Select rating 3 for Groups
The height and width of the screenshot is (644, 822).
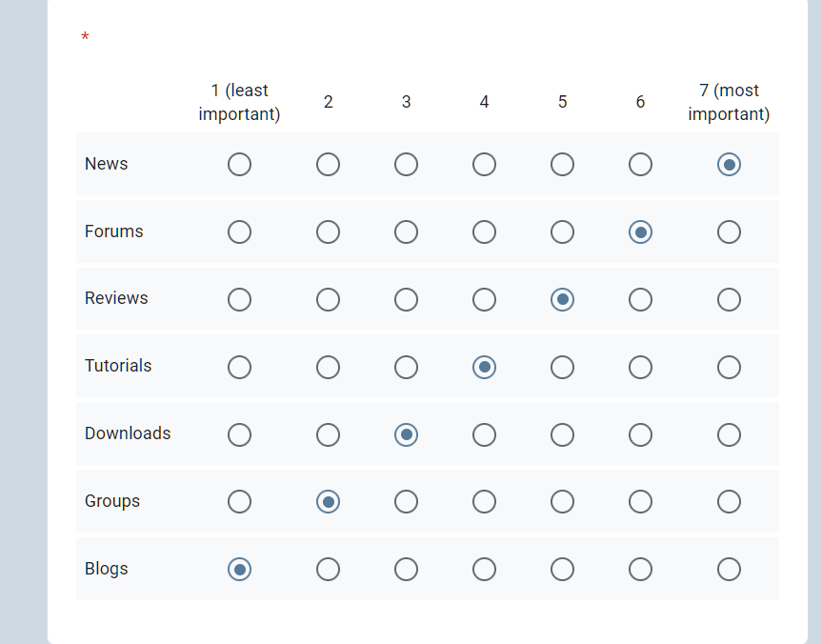tap(407, 502)
